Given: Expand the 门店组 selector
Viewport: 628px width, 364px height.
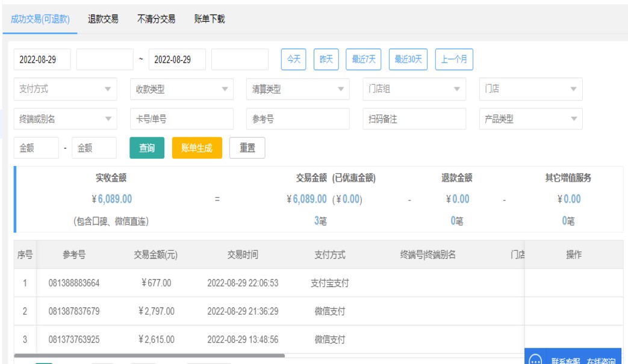Looking at the screenshot, I should [x=414, y=89].
